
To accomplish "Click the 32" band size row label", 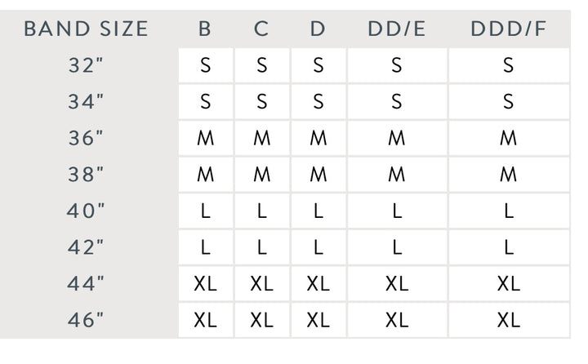I will tap(87, 66).
